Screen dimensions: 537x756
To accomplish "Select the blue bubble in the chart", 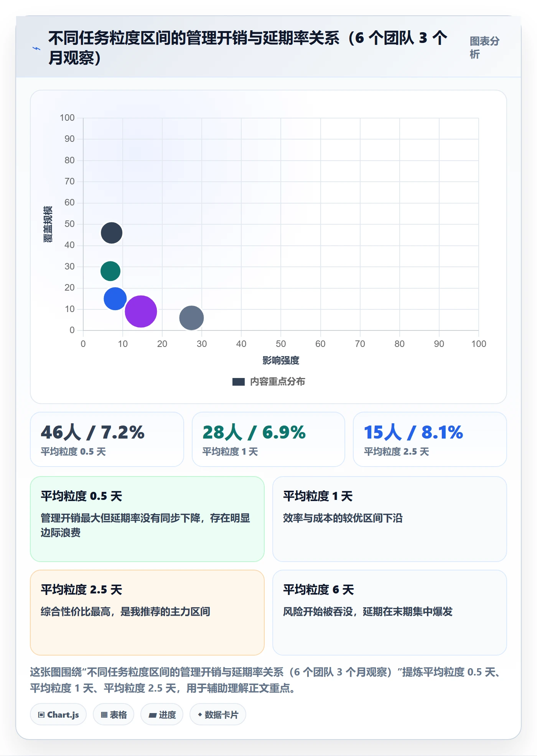I will (x=115, y=299).
